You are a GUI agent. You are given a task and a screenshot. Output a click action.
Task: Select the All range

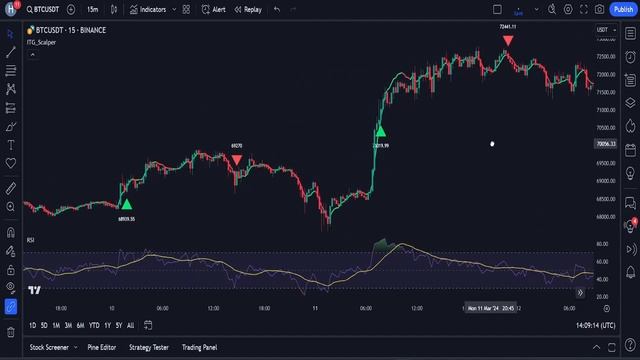point(130,325)
